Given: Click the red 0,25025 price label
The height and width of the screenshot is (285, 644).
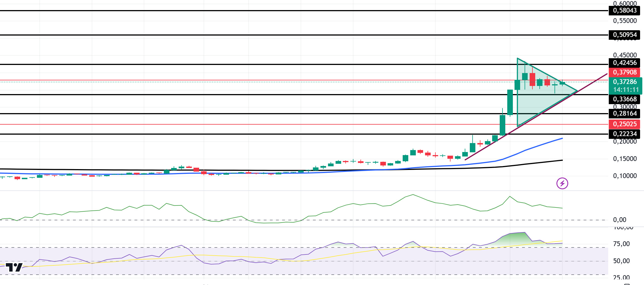Looking at the screenshot, I should [624, 124].
